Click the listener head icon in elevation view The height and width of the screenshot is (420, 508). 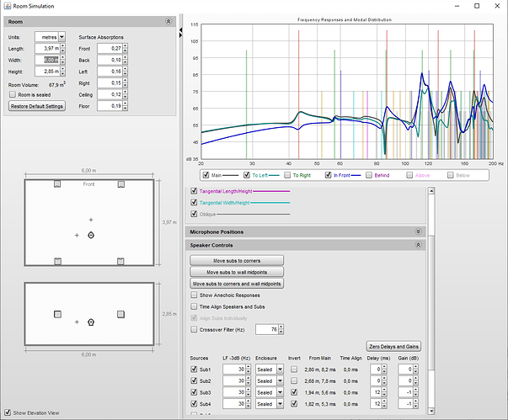pos(91,322)
